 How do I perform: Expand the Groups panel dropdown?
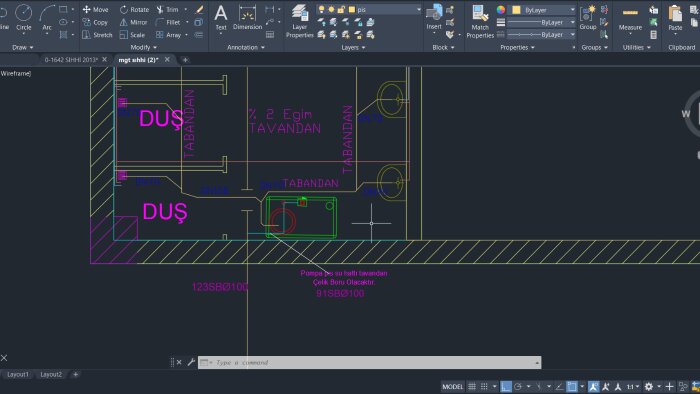[594, 47]
